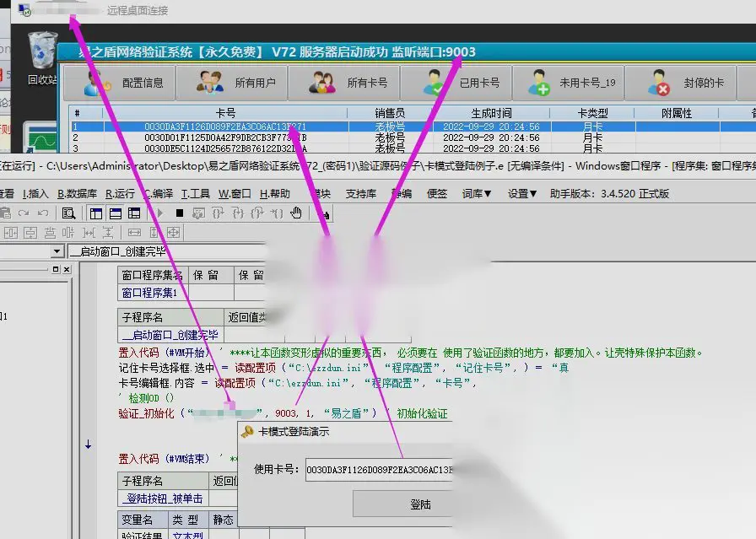Click the run to cursor debug icon
Screen dimensions: 756x539
coord(276,213)
